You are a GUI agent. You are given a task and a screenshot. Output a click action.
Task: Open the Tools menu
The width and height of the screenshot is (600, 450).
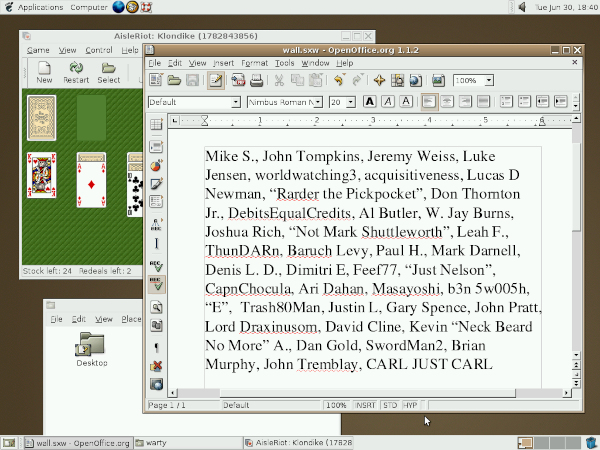(285, 63)
